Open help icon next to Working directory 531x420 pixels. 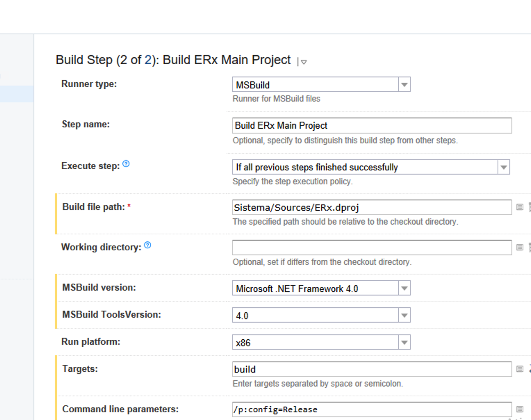tap(148, 245)
